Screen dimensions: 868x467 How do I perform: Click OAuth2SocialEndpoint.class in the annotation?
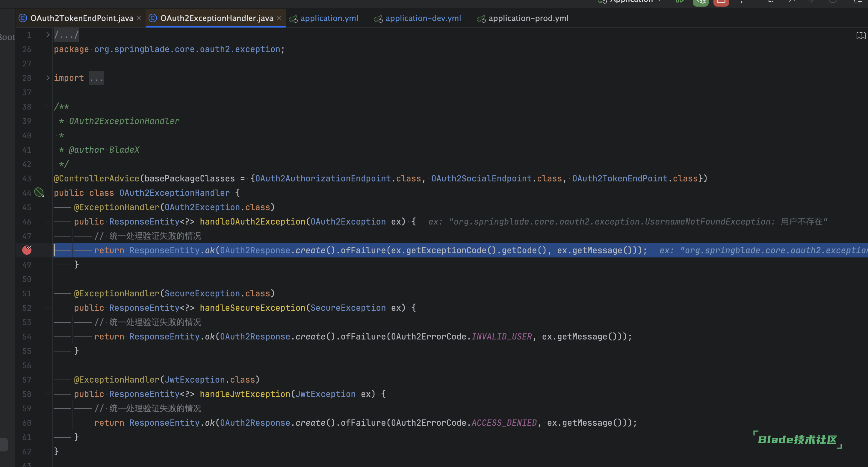(x=497, y=178)
